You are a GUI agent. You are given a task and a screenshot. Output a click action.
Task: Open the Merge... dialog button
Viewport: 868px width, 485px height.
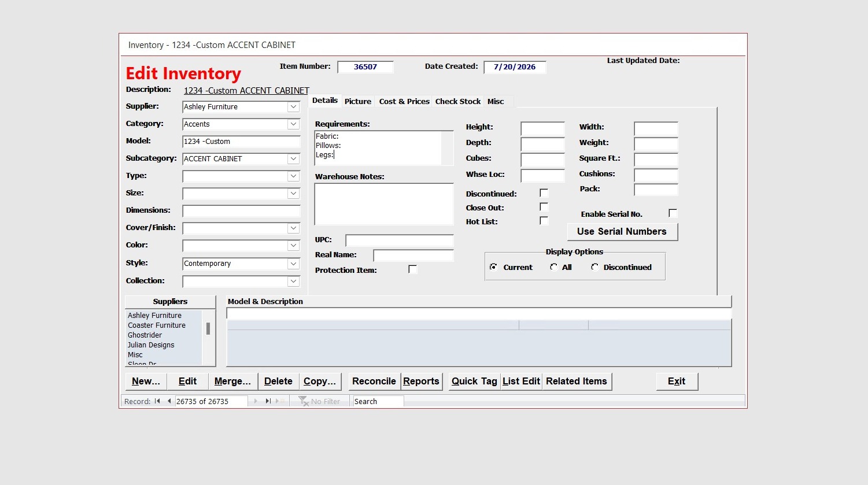pos(232,382)
